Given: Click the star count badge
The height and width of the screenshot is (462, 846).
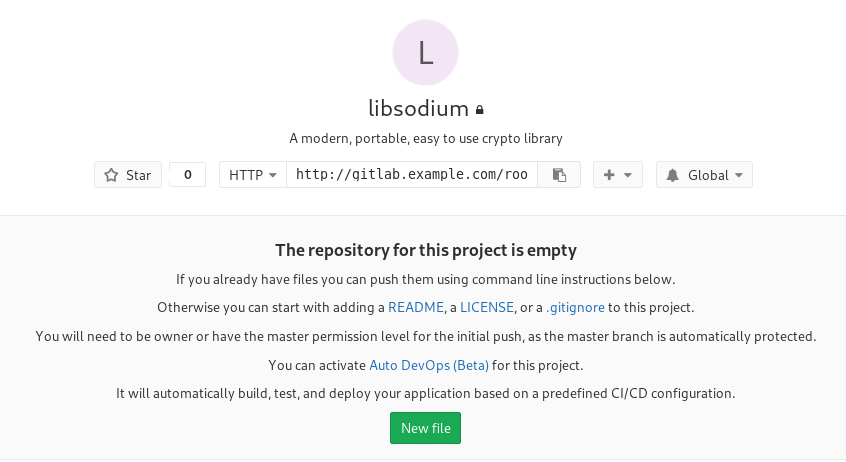Looking at the screenshot, I should point(188,175).
